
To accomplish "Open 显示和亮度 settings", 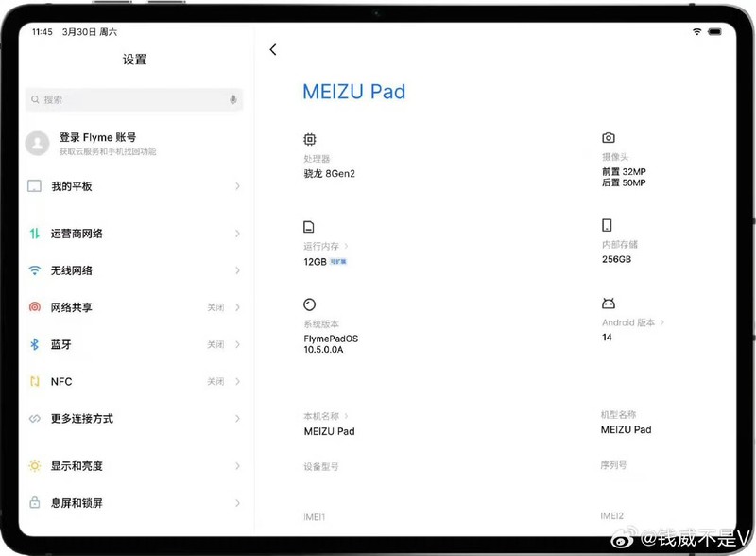I will tap(134, 466).
